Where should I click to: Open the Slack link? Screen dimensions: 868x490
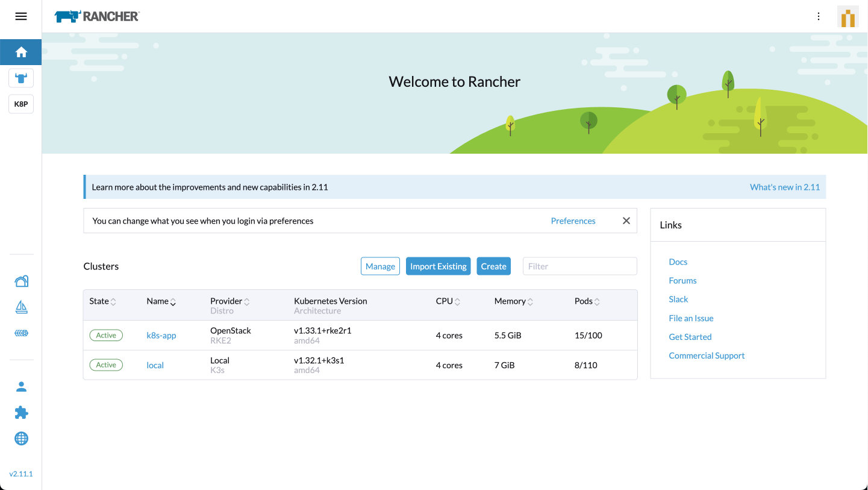tap(678, 300)
